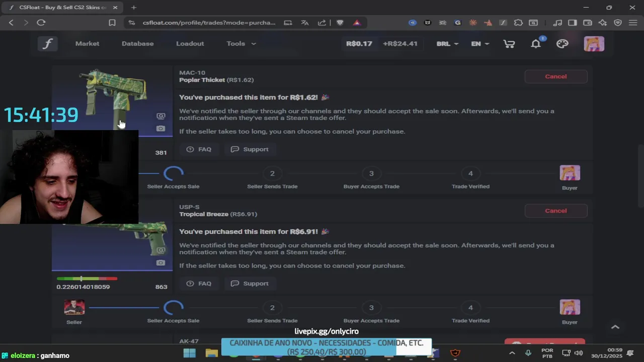The width and height of the screenshot is (644, 362).
Task: Reload the current page
Action: click(41, 23)
